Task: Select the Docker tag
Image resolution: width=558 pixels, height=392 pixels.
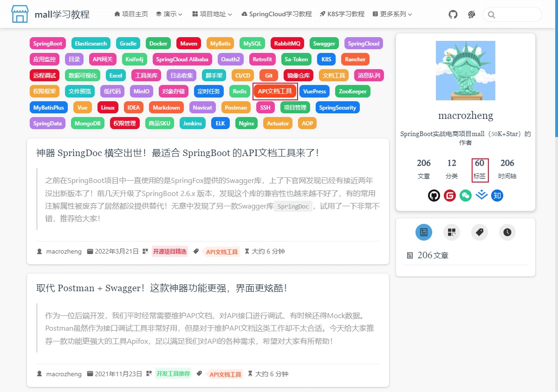Action: pyautogui.click(x=158, y=44)
